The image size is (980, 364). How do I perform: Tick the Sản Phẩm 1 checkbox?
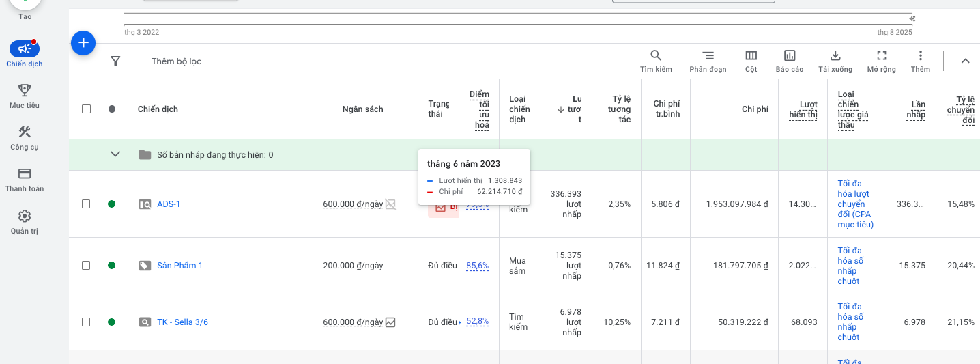click(86, 266)
